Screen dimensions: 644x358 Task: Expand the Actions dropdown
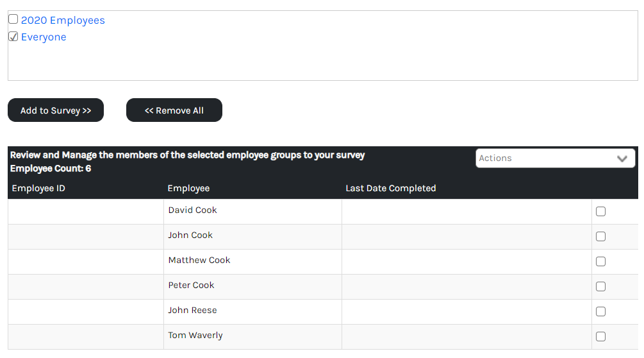[x=555, y=158]
